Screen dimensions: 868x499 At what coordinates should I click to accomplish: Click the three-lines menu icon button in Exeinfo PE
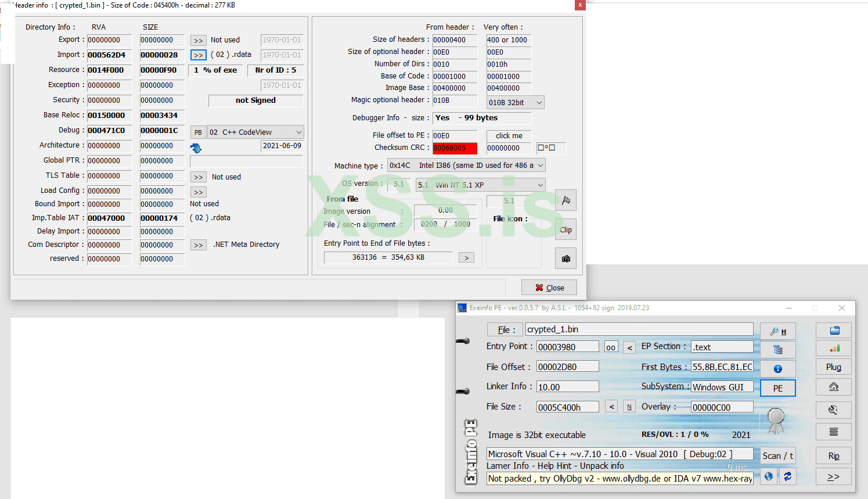[x=834, y=432]
